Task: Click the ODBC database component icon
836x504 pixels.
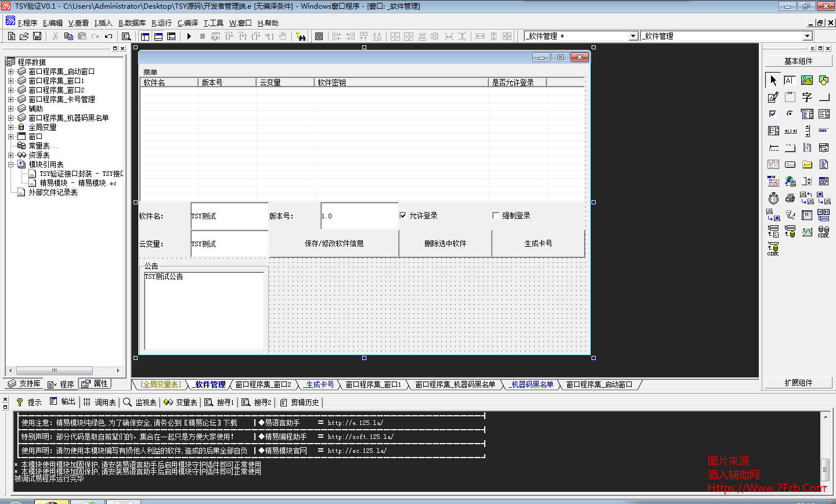Action: point(823,232)
